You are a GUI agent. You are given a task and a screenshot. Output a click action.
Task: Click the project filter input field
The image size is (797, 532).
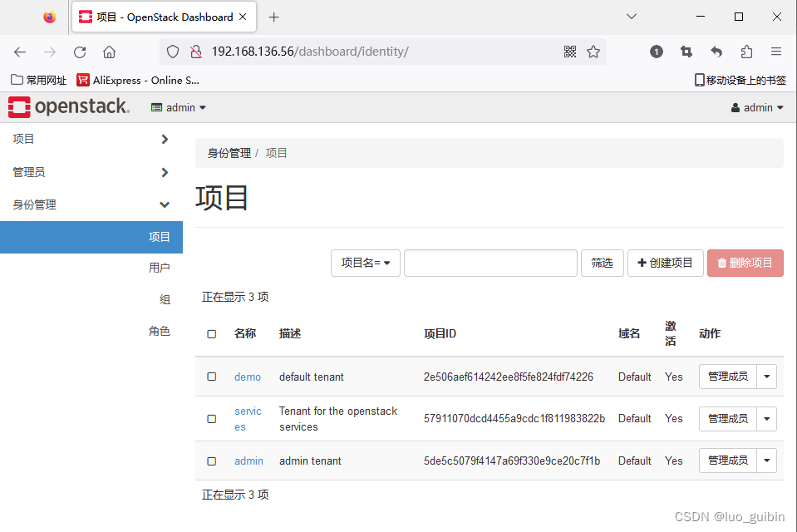point(490,263)
